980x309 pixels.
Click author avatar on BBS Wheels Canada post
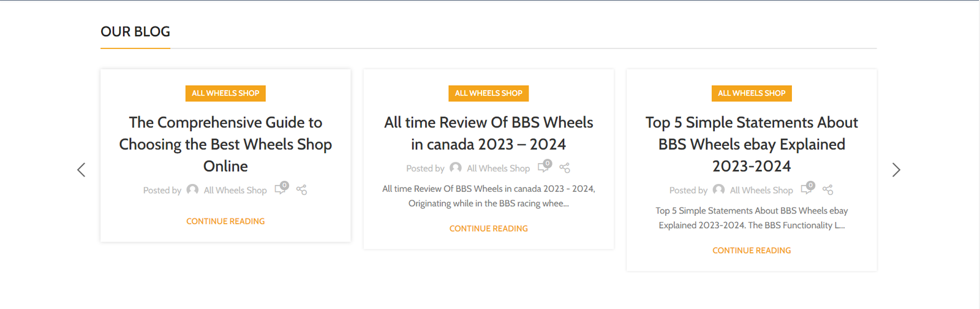[x=456, y=167]
